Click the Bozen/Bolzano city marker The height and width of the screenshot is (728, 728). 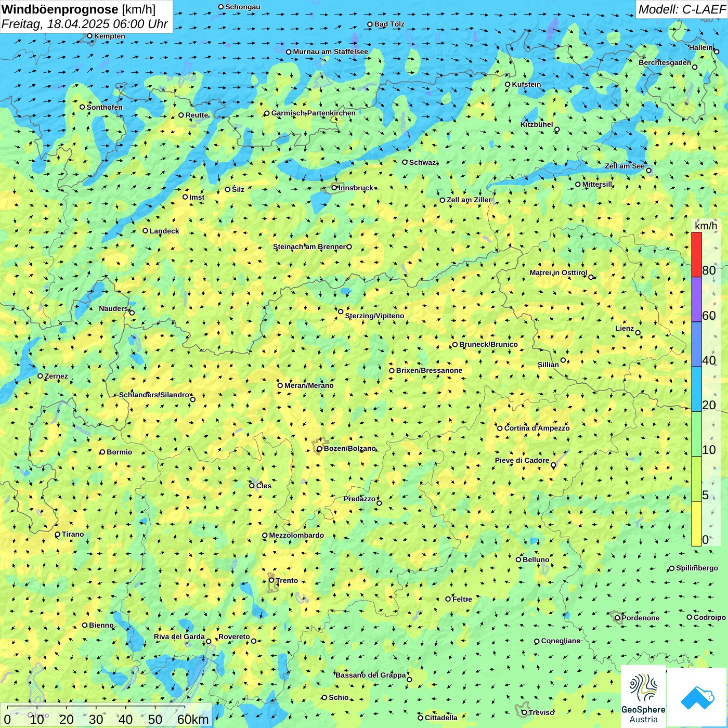click(319, 449)
